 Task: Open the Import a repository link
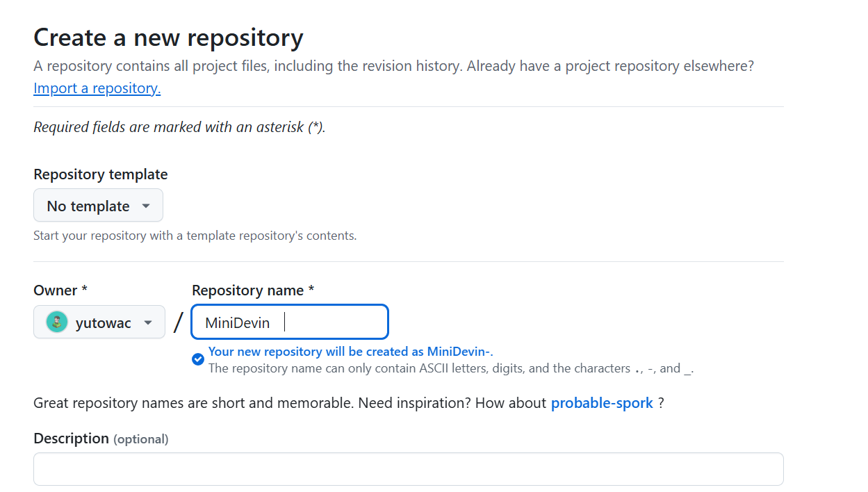pyautogui.click(x=97, y=88)
